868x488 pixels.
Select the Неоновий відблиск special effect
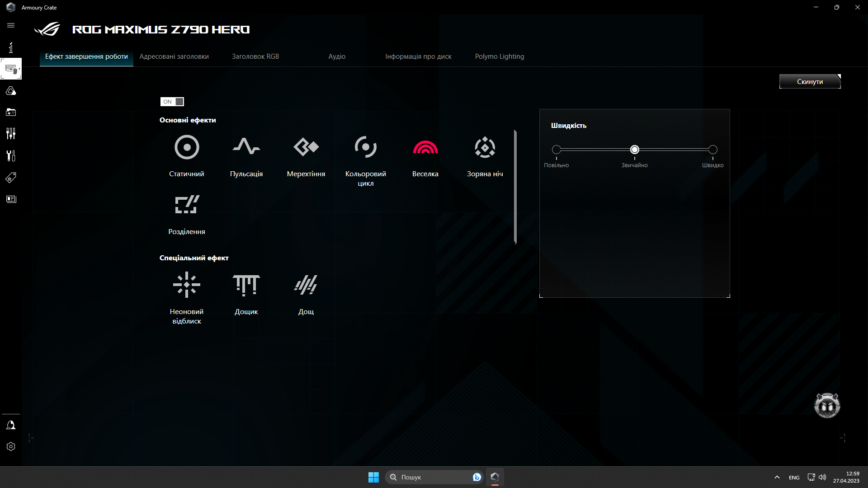[187, 285]
